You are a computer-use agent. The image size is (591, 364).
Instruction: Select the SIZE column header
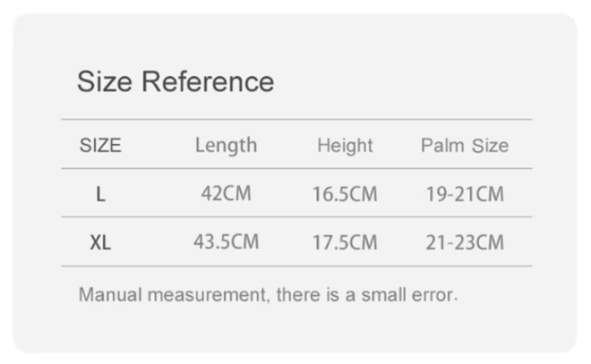[100, 146]
